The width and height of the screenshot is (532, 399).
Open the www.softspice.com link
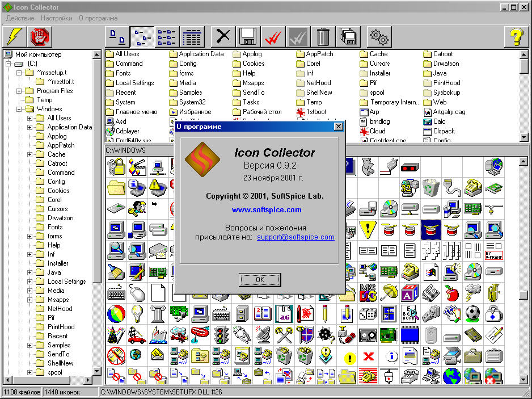pos(267,210)
